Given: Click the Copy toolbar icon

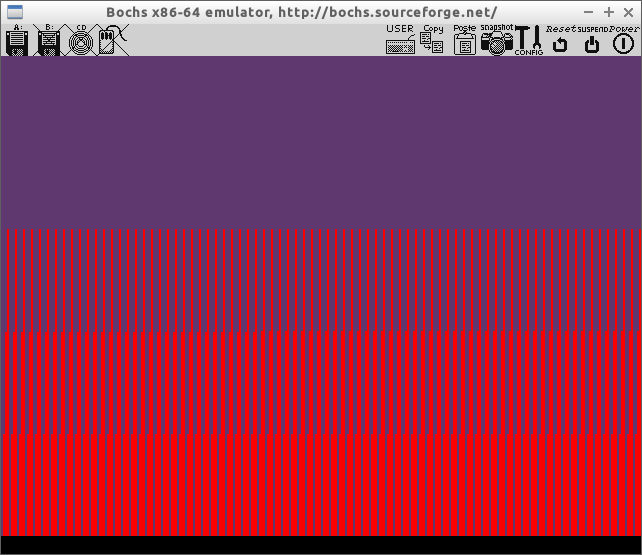Looking at the screenshot, I should coord(432,40).
